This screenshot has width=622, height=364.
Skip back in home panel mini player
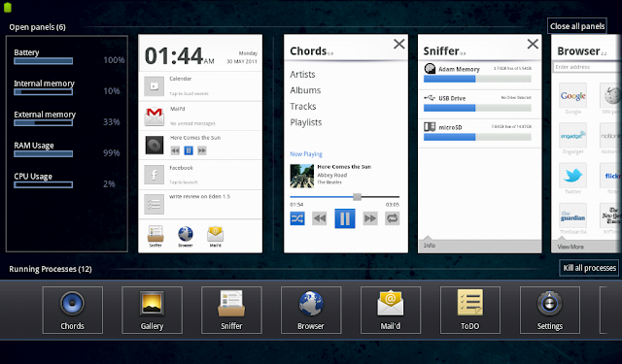click(175, 150)
